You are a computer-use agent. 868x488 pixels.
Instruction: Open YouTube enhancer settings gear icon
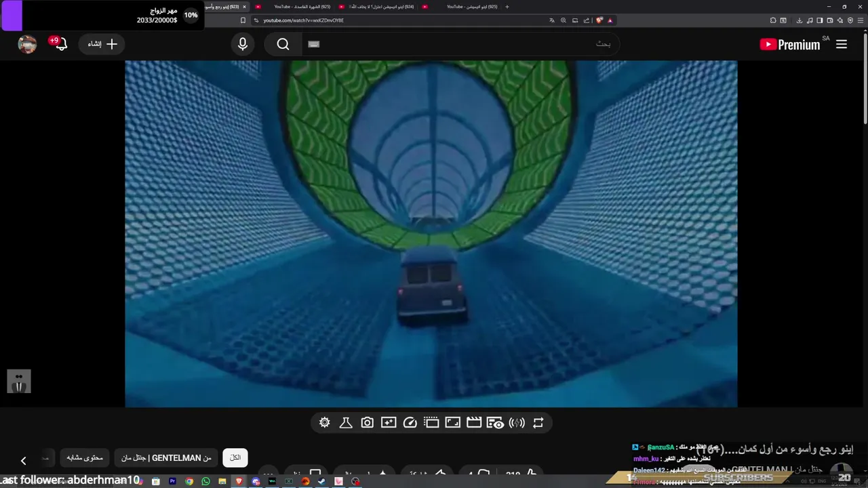324,423
